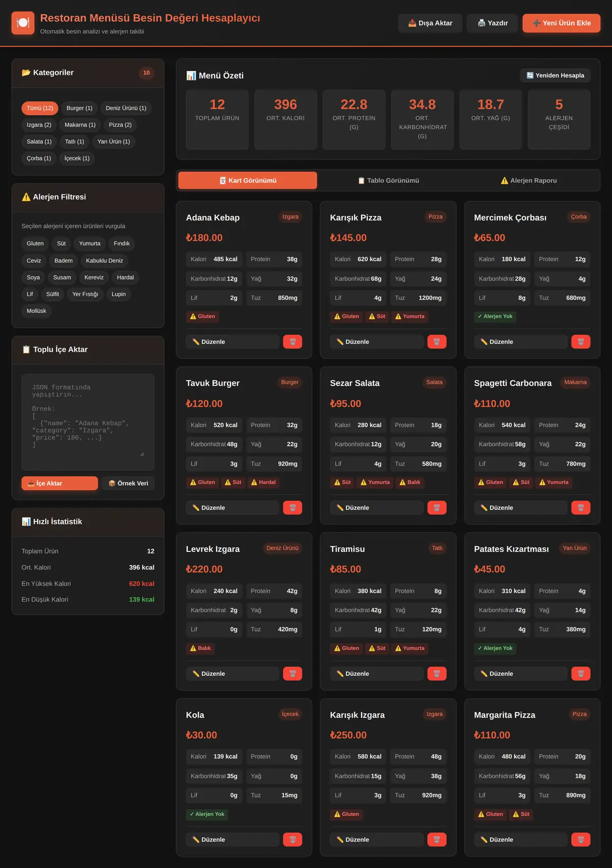Image resolution: width=612 pixels, height=868 pixels.
Task: Open the Alerjen Raporu tab
Action: click(x=529, y=181)
